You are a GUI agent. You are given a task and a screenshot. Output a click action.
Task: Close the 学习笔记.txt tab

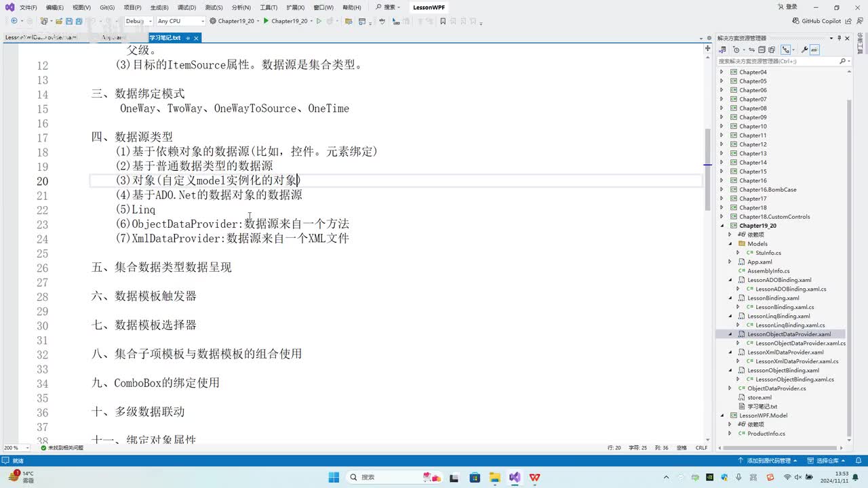coord(196,38)
